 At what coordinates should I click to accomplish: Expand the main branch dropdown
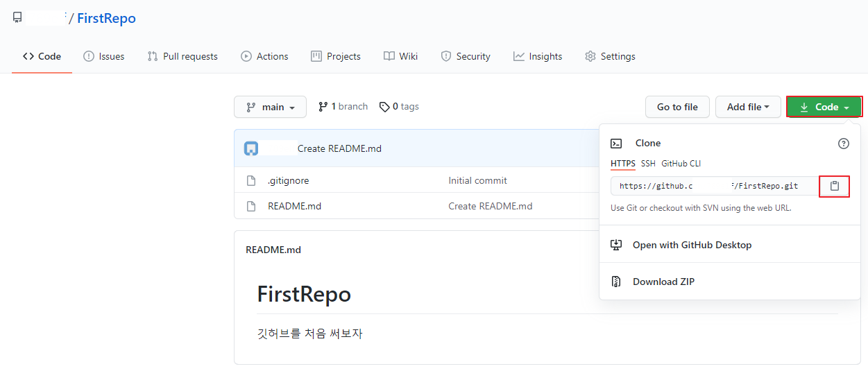coord(271,107)
